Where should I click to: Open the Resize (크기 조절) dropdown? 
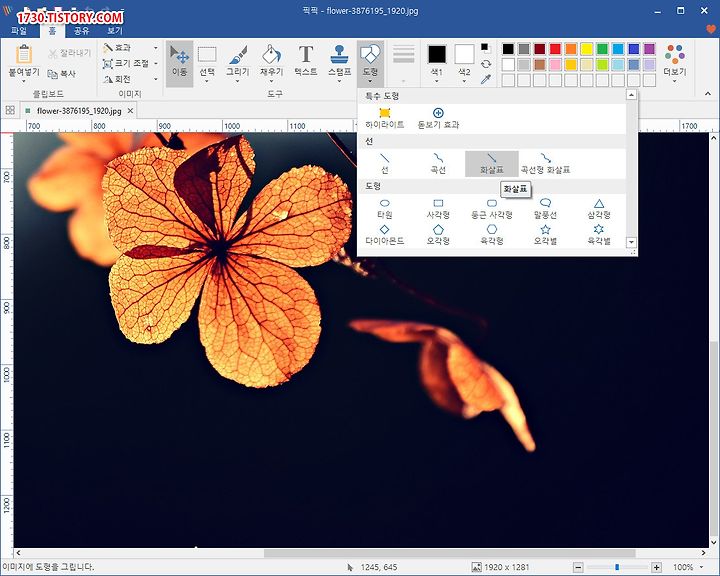130,63
